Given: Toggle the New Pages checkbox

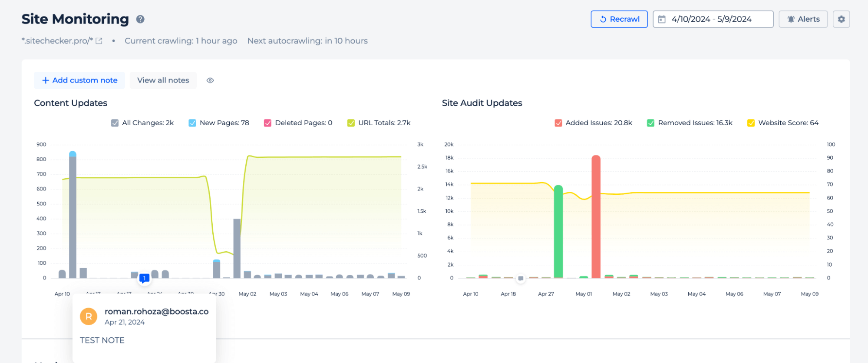Looking at the screenshot, I should (x=192, y=123).
